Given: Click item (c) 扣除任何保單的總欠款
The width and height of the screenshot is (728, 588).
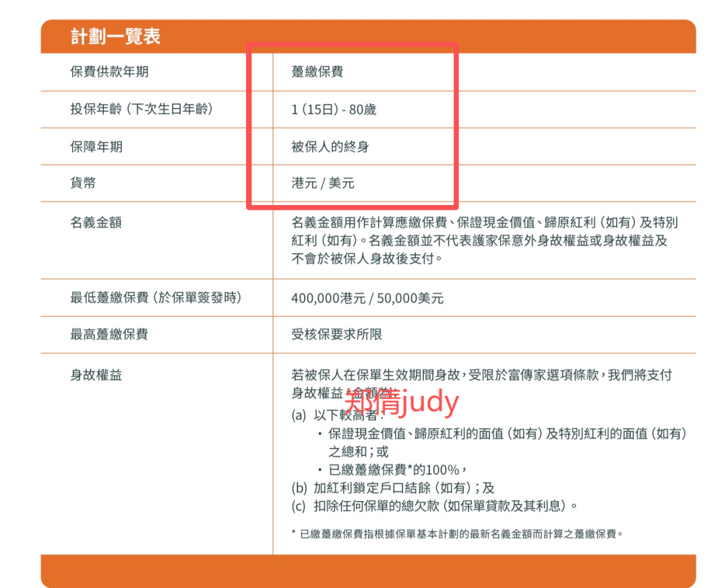Looking at the screenshot, I should pos(435,505).
